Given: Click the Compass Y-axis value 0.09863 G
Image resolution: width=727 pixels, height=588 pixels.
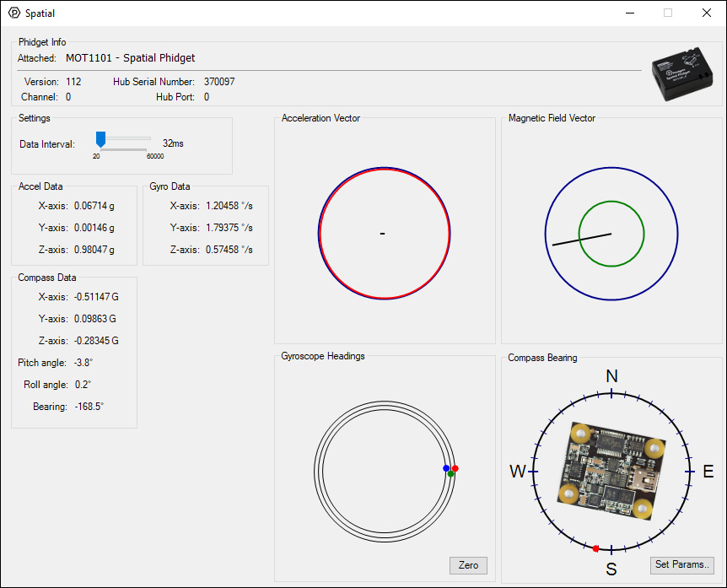Looking at the screenshot, I should 95,319.
